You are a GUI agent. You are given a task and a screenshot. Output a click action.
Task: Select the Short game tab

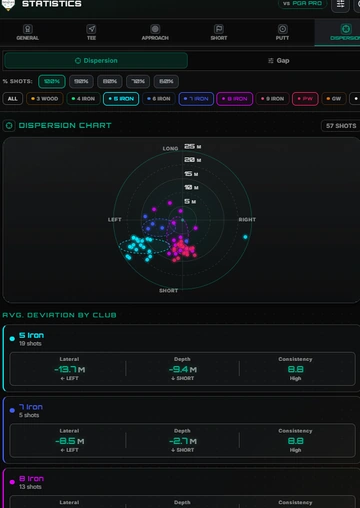(219, 32)
